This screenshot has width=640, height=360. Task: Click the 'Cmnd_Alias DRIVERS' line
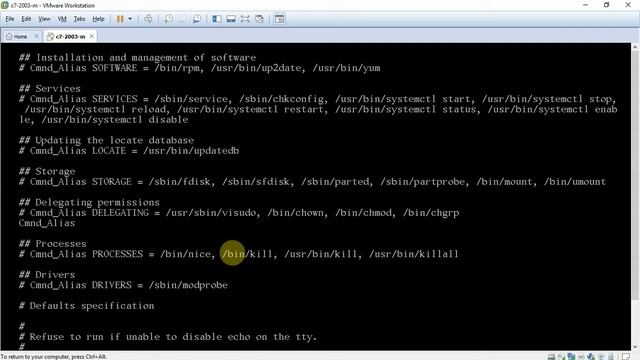pyautogui.click(x=123, y=285)
